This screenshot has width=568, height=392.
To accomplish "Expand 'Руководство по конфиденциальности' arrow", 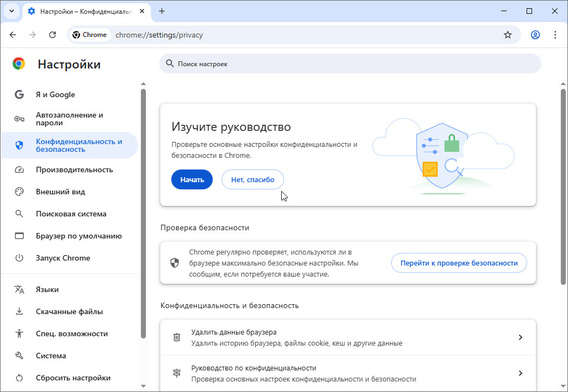I will [520, 373].
